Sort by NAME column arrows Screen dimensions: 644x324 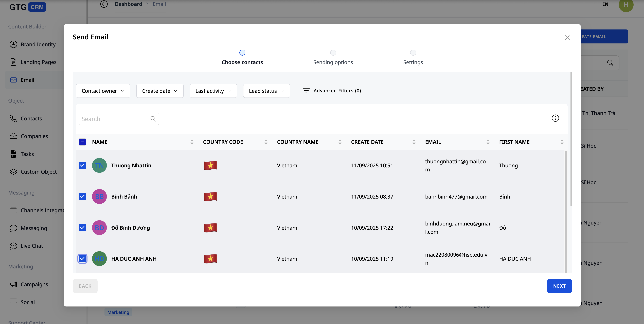(x=192, y=142)
